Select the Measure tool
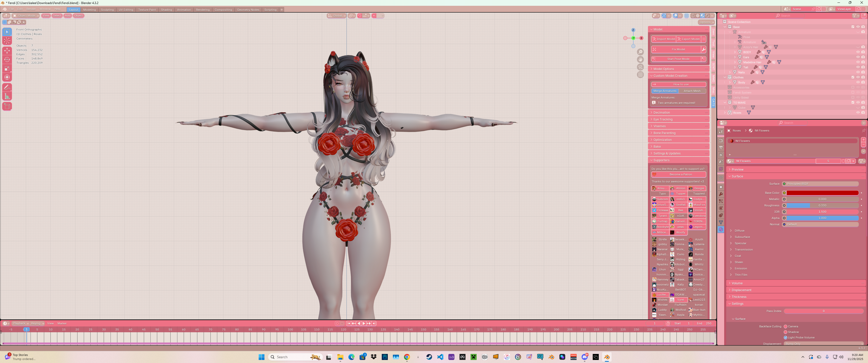 coord(7,96)
